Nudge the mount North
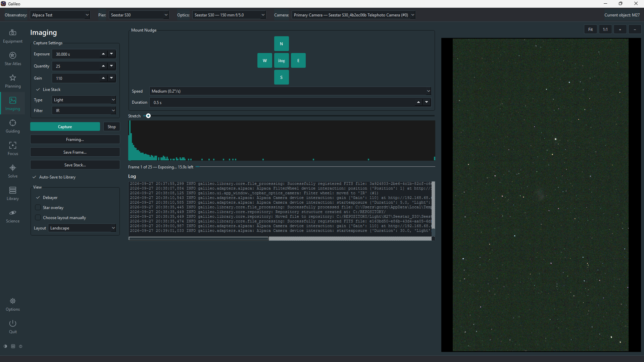Viewport: 644px width, 362px height. point(282,44)
